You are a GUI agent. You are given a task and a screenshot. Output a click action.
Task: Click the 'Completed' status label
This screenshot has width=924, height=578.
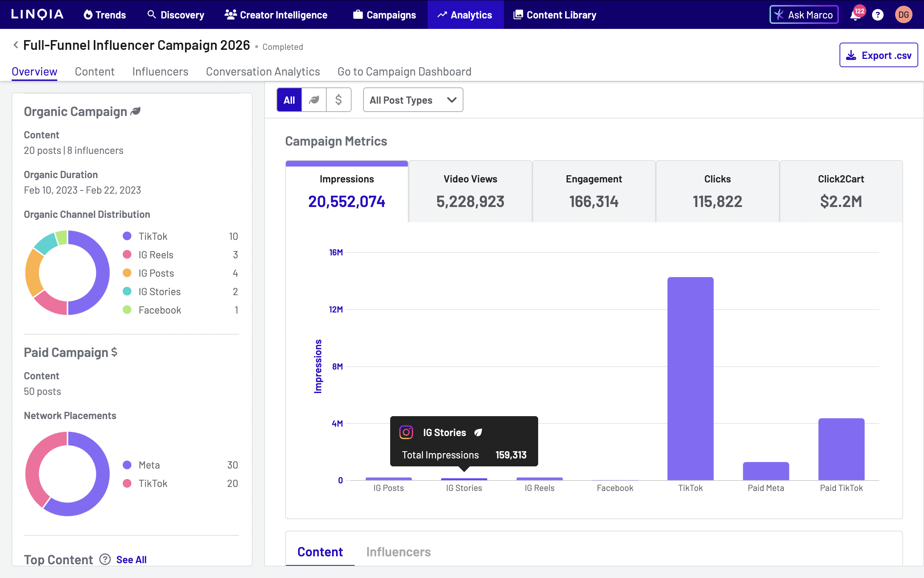[283, 47]
